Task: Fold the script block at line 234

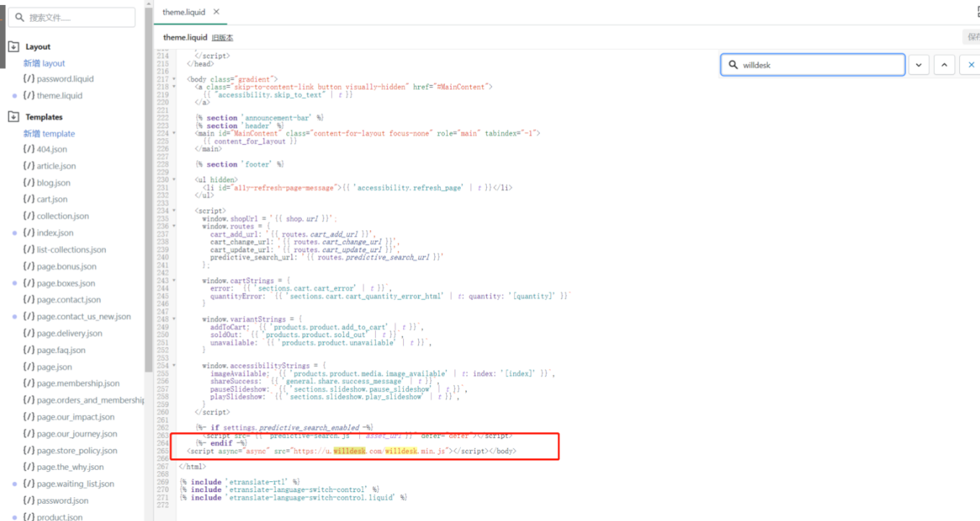Action: (x=174, y=211)
